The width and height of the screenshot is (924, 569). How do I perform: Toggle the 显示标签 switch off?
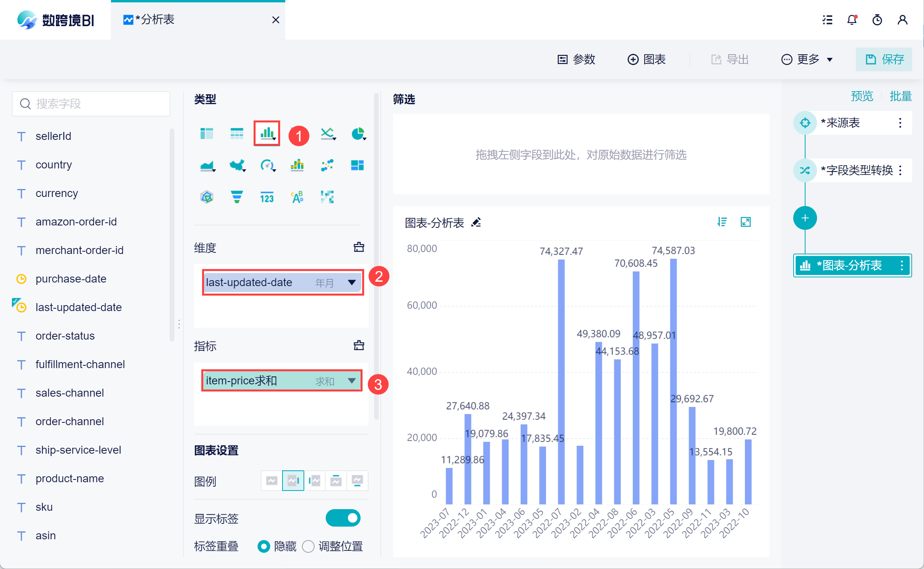(x=343, y=518)
